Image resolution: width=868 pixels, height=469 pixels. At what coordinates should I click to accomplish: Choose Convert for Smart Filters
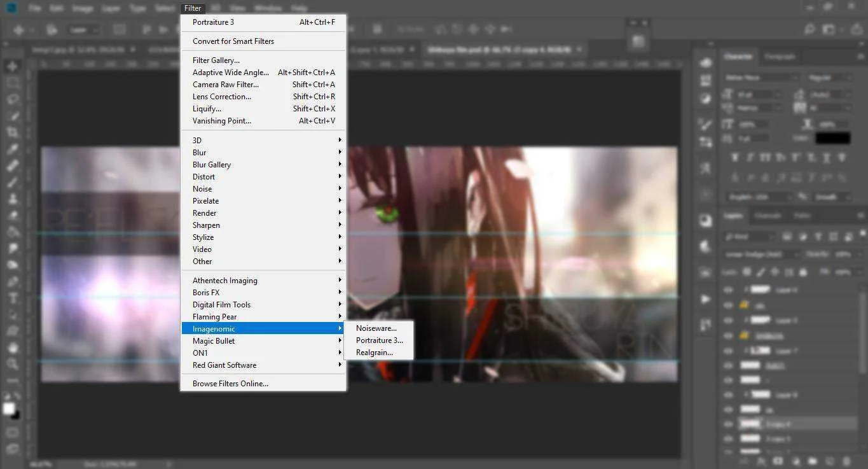pyautogui.click(x=263, y=41)
